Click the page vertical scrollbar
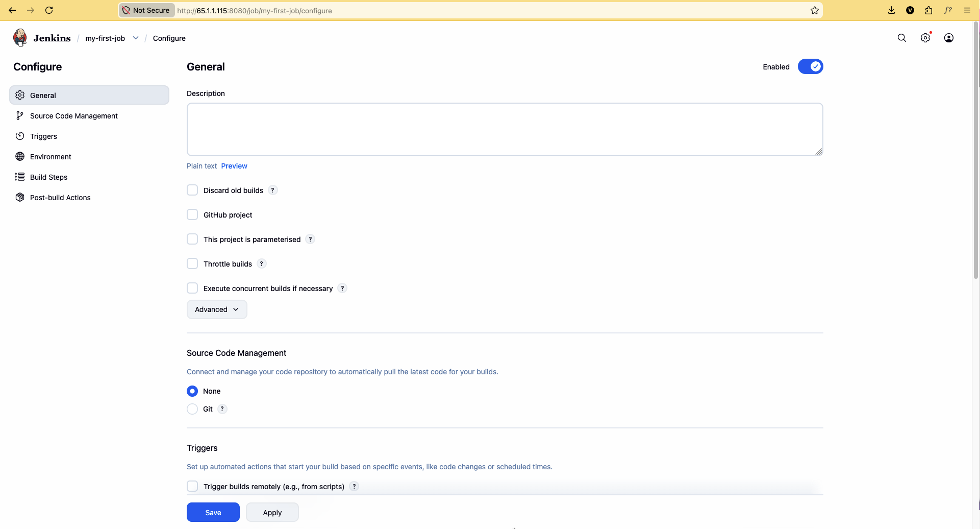Screen dimensions: 980x529 [976, 151]
